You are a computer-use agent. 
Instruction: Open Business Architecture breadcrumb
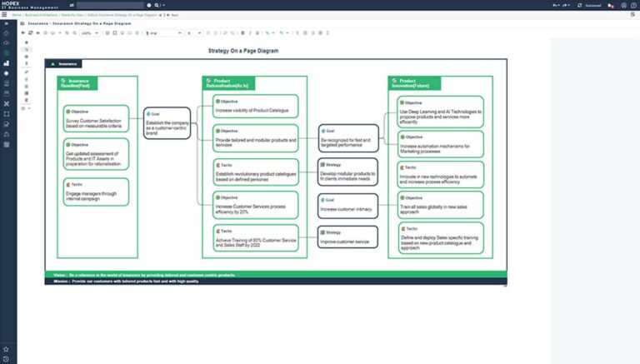42,15
